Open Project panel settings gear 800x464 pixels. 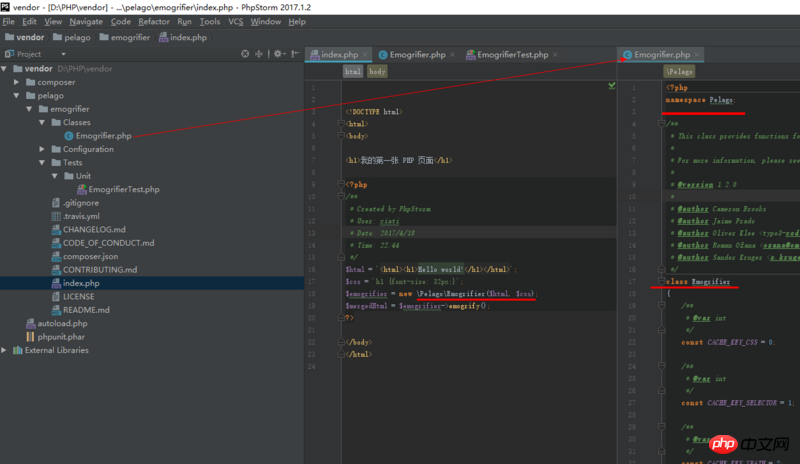click(x=278, y=54)
